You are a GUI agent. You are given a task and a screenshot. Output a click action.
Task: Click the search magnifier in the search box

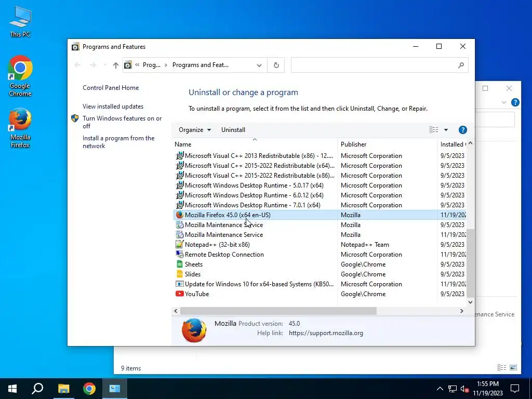point(461,65)
